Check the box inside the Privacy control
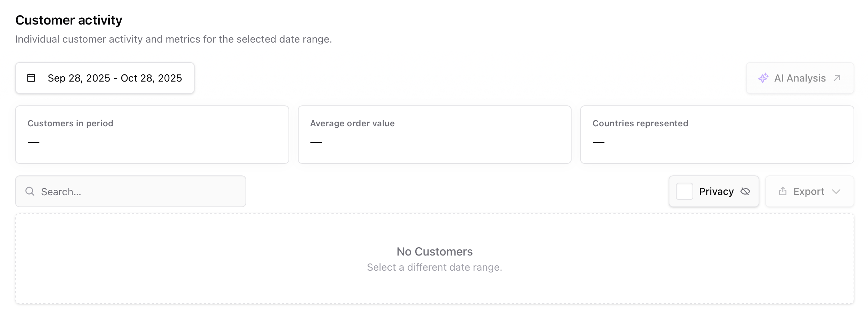Screen dimensions: 868x314 684,191
